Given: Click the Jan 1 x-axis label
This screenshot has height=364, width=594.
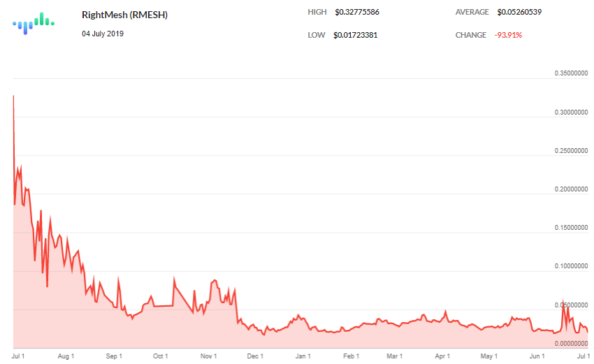Looking at the screenshot, I should (303, 356).
